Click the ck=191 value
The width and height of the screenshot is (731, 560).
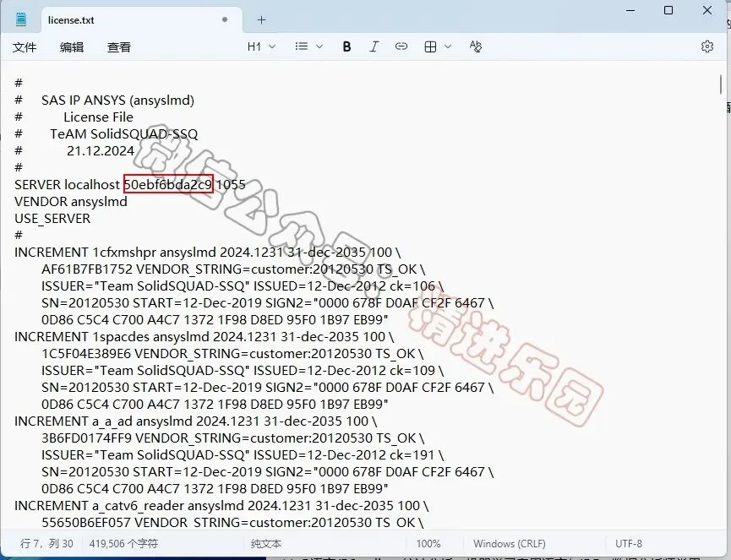click(x=412, y=454)
